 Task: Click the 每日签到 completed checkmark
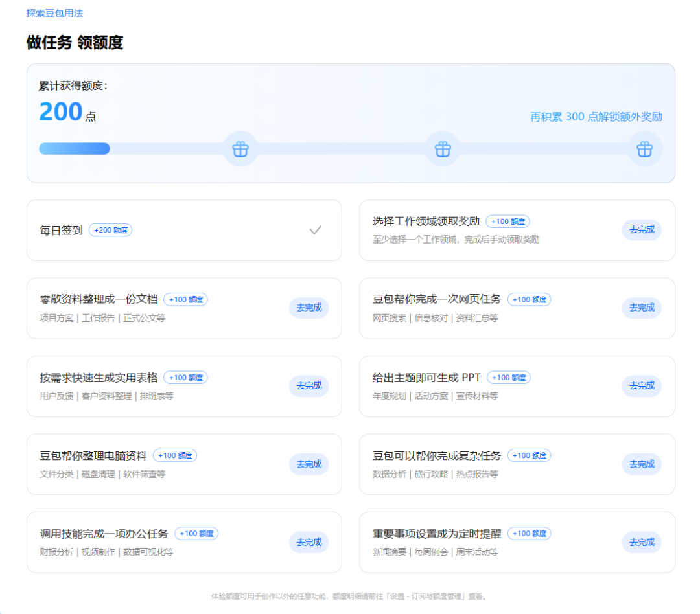pos(316,231)
